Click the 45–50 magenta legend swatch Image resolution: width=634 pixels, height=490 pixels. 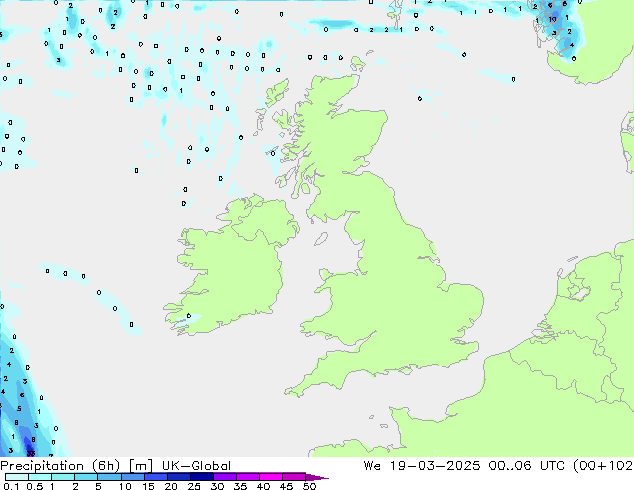294,477
